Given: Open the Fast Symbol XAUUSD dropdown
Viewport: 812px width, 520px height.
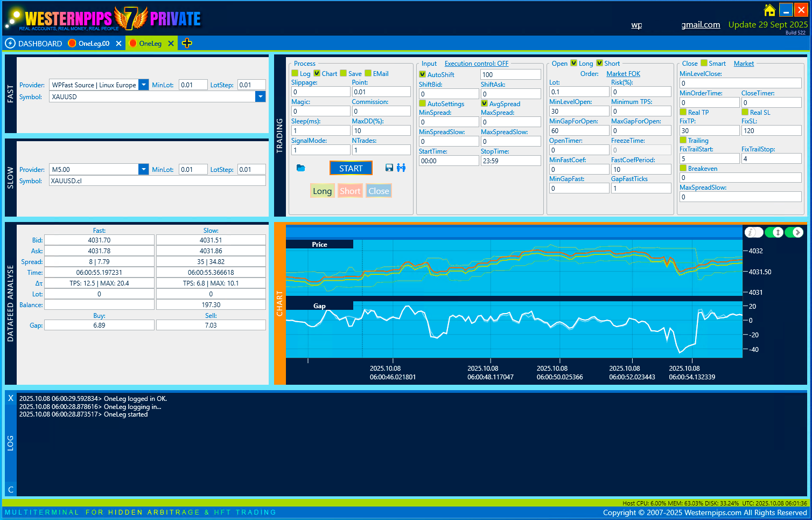Looking at the screenshot, I should tap(261, 96).
